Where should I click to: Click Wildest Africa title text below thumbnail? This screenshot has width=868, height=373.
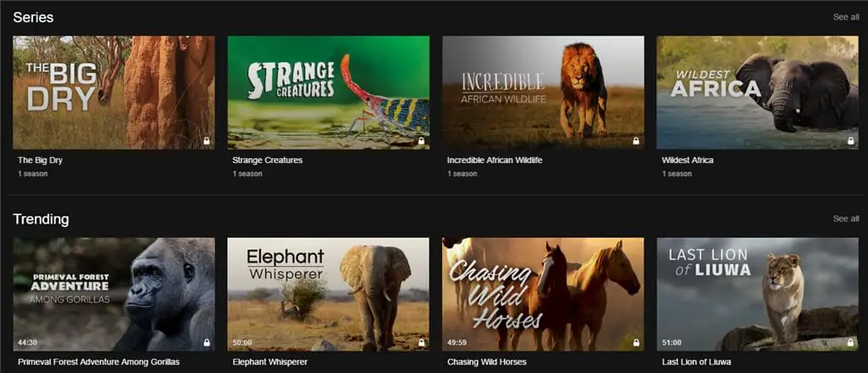(x=688, y=160)
